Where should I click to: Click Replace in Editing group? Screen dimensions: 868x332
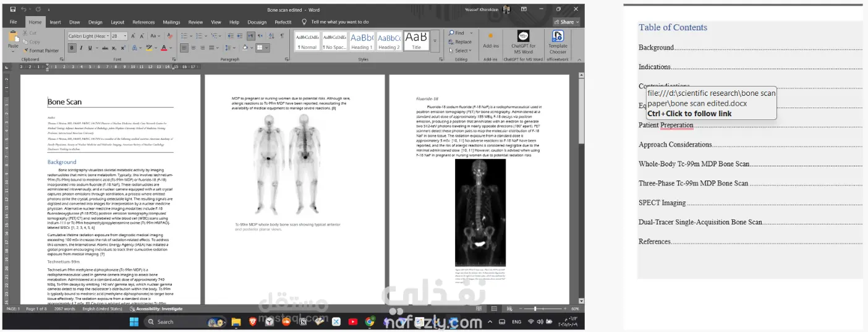coord(461,42)
